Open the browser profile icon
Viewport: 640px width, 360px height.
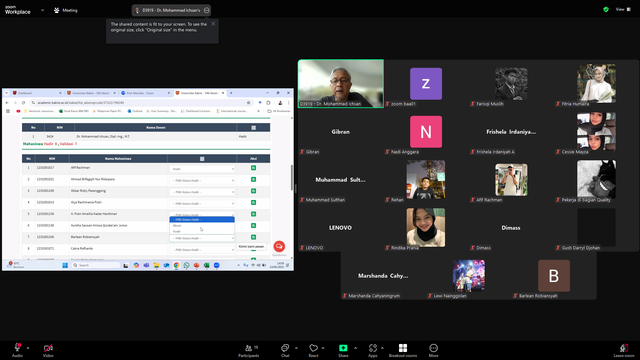point(280,103)
